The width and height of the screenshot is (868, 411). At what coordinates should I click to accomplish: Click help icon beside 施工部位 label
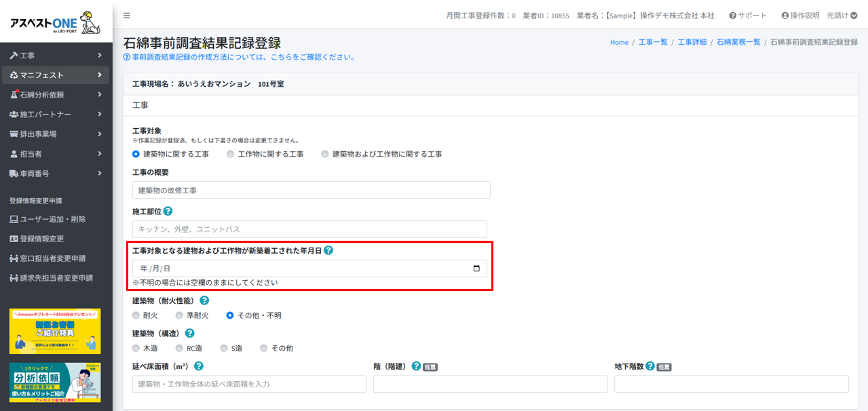[168, 211]
